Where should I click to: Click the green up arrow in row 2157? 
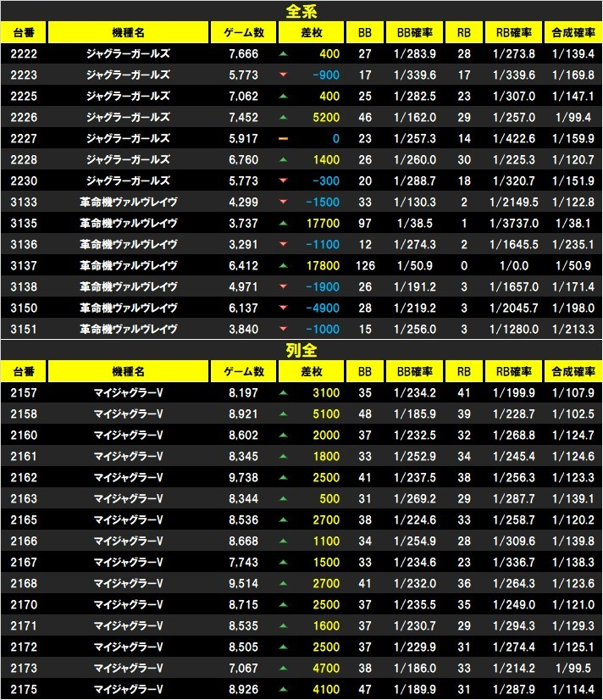[x=283, y=393]
